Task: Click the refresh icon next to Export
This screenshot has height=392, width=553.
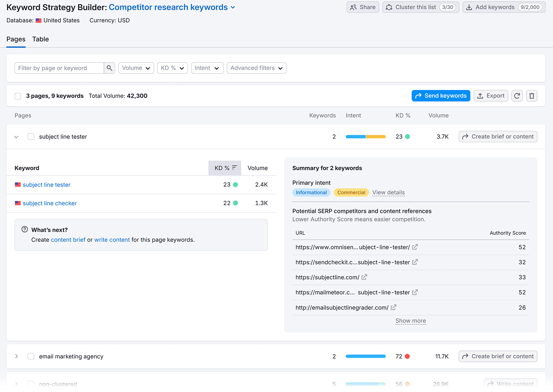Action: (x=517, y=96)
